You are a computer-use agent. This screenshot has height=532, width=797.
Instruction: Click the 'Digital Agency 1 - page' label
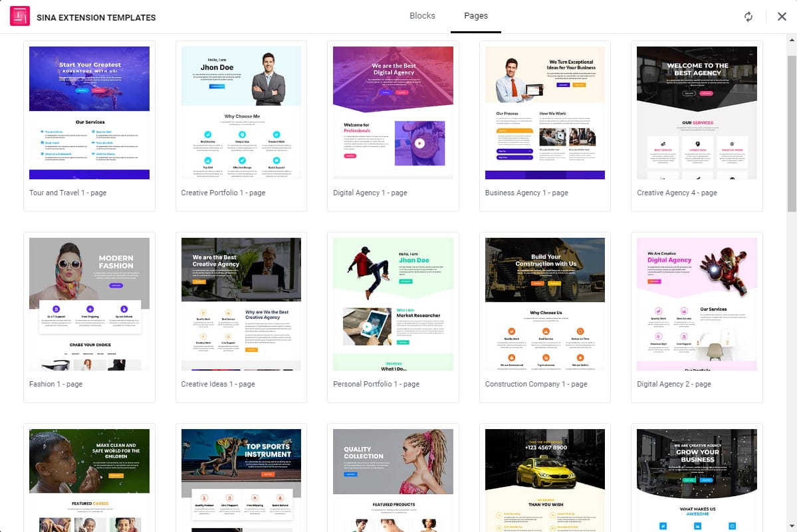tap(370, 193)
